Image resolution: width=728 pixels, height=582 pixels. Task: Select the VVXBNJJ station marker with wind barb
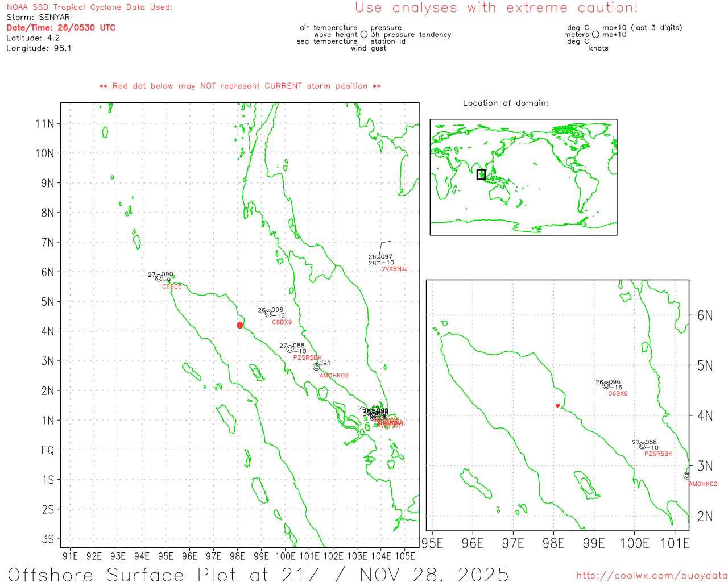[378, 260]
